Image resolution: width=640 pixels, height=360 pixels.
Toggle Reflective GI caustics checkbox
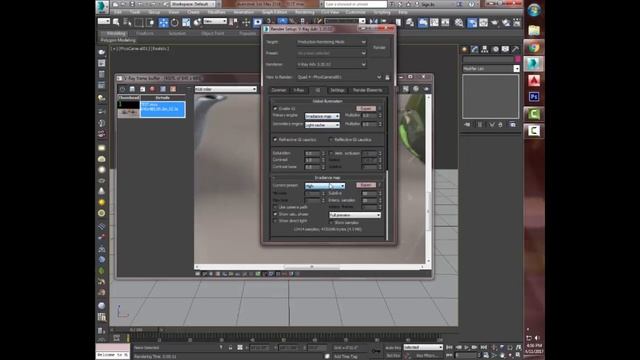coord(331,140)
